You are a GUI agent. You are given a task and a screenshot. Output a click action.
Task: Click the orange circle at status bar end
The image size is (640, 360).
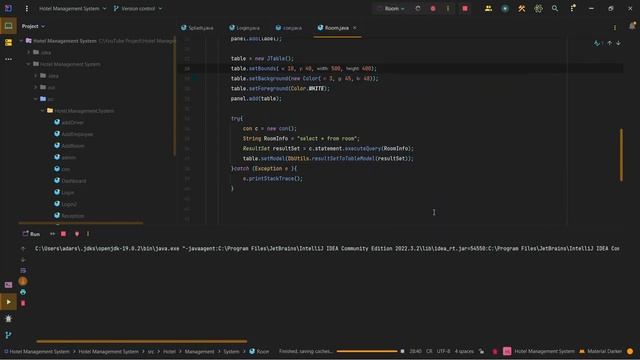point(630,351)
